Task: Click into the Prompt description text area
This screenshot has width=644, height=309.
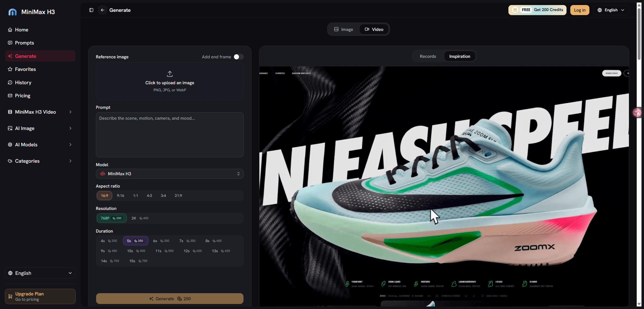Action: click(170, 135)
